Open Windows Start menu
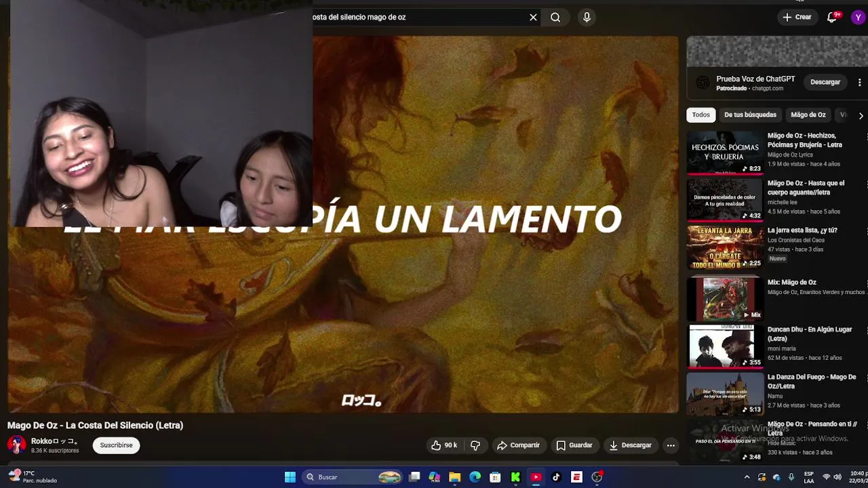 pos(290,477)
